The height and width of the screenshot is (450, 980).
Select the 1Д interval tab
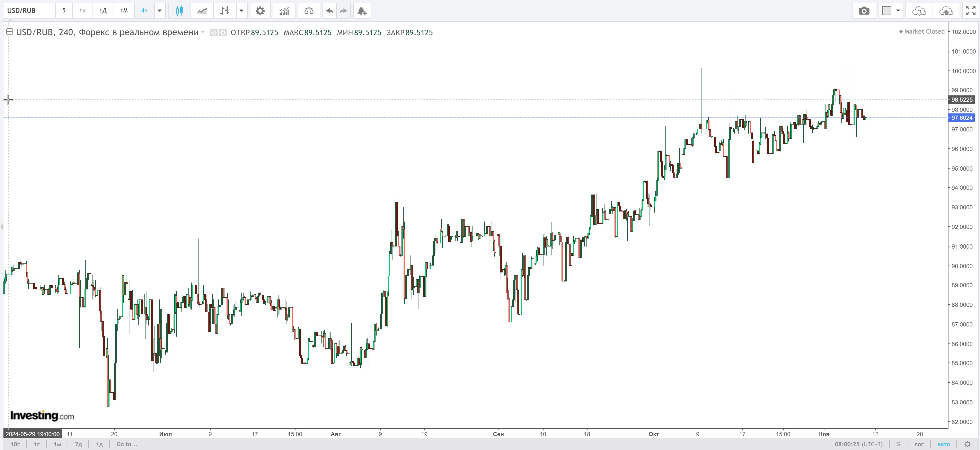(x=102, y=11)
